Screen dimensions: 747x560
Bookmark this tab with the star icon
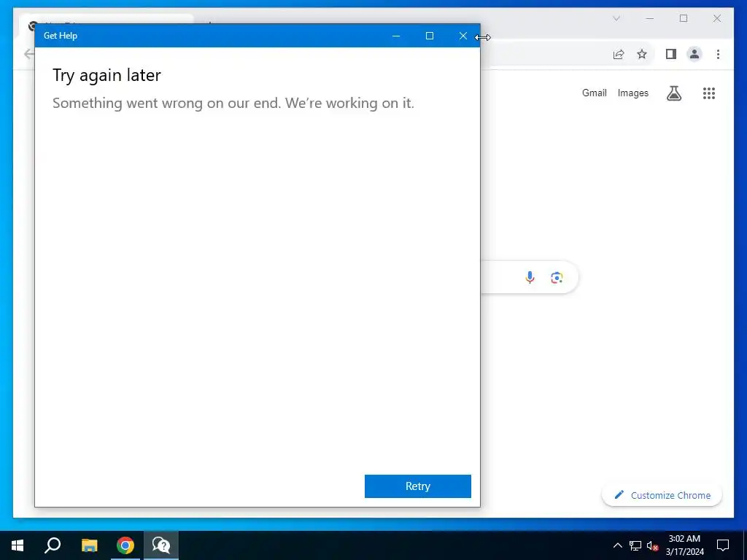(642, 54)
